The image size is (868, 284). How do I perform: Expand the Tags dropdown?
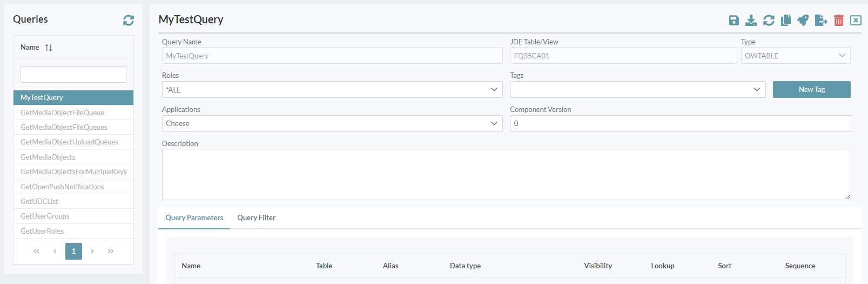tap(637, 90)
